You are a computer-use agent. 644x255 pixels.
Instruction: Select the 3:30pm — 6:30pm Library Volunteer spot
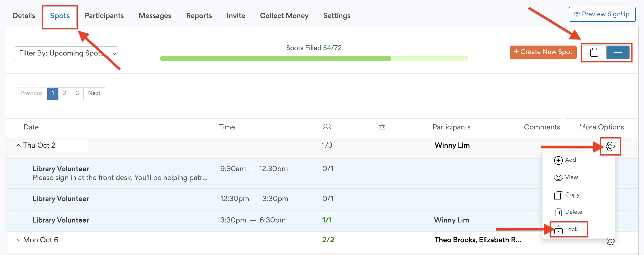click(322, 221)
